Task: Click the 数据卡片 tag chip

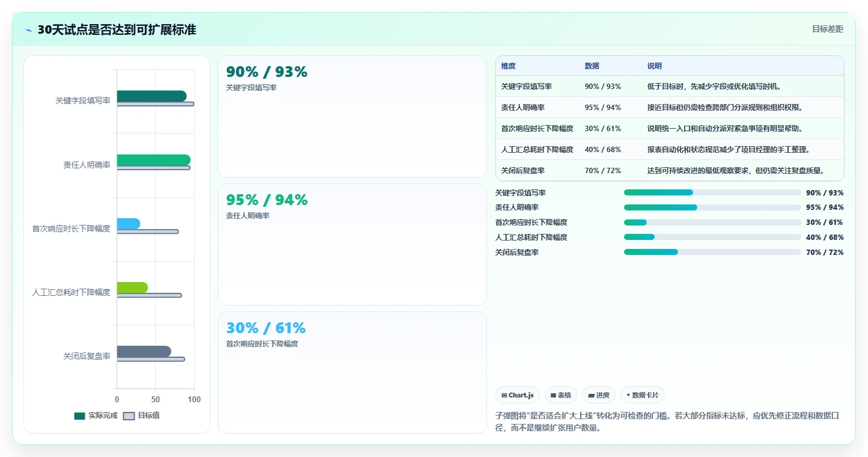Action: pyautogui.click(x=643, y=395)
